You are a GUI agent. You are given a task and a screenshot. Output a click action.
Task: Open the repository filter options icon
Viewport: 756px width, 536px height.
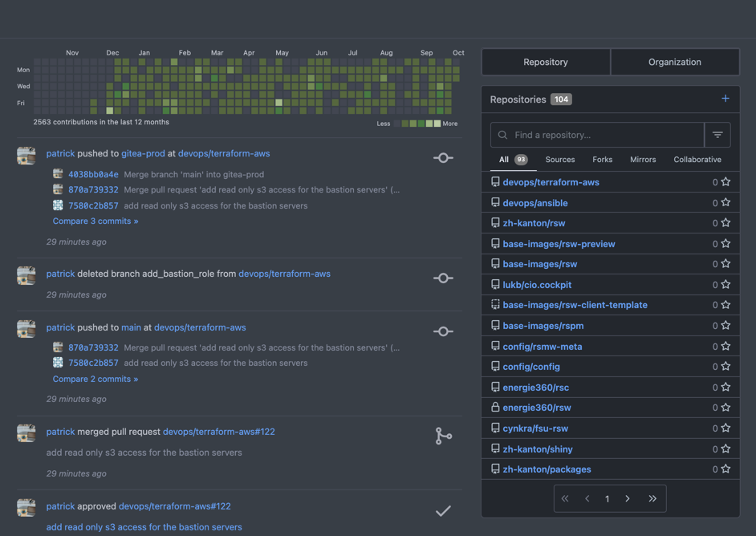[717, 135]
